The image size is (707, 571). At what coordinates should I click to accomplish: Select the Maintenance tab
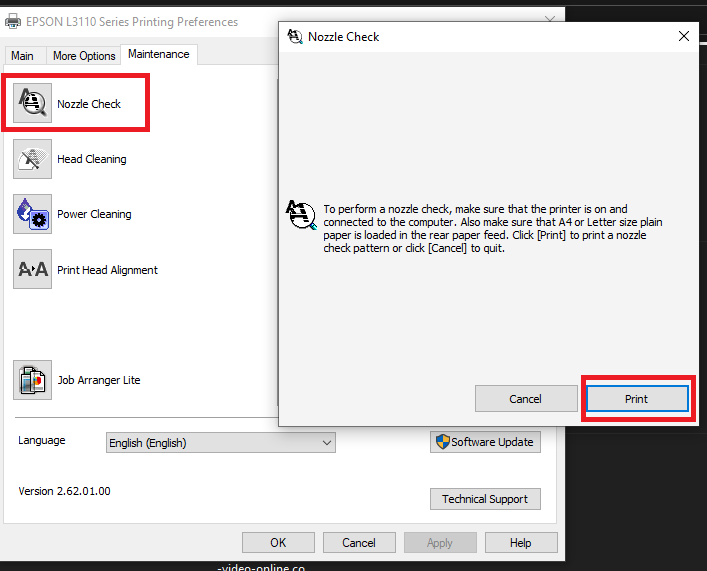point(159,54)
